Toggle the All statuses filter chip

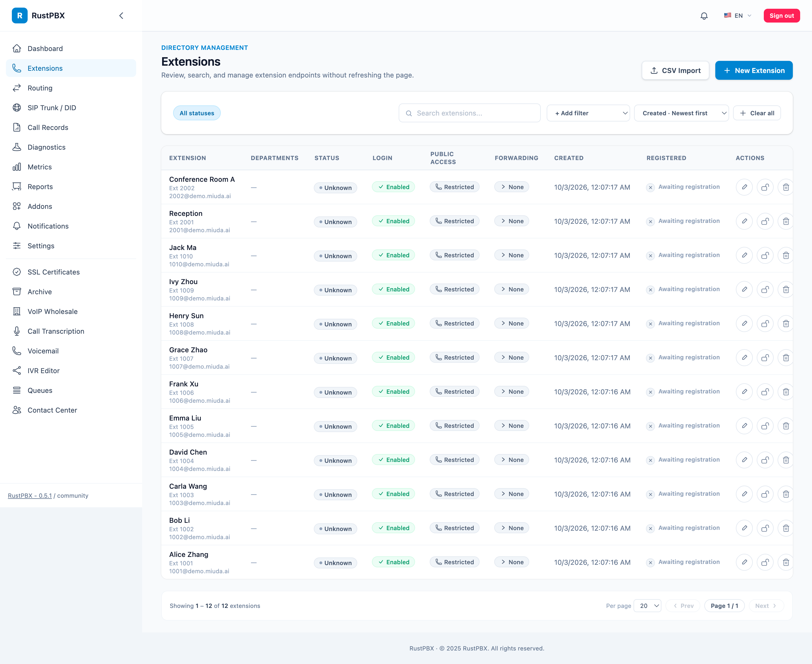(197, 113)
